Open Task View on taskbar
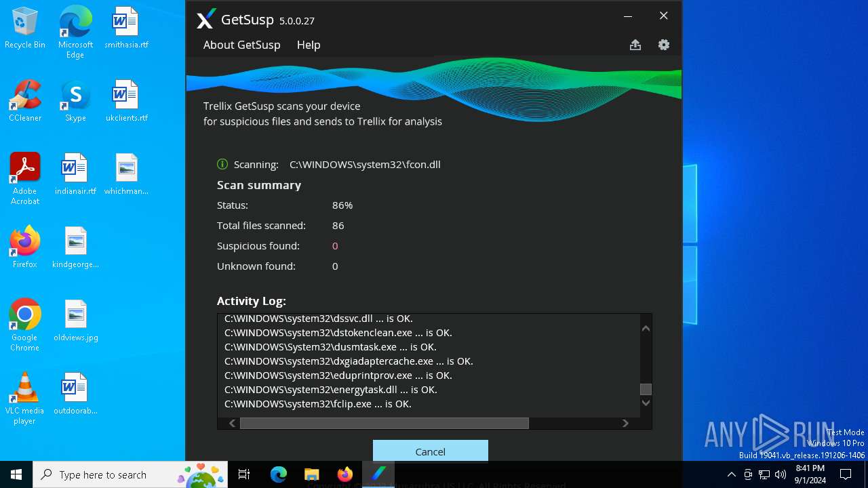868x488 pixels. (245, 474)
